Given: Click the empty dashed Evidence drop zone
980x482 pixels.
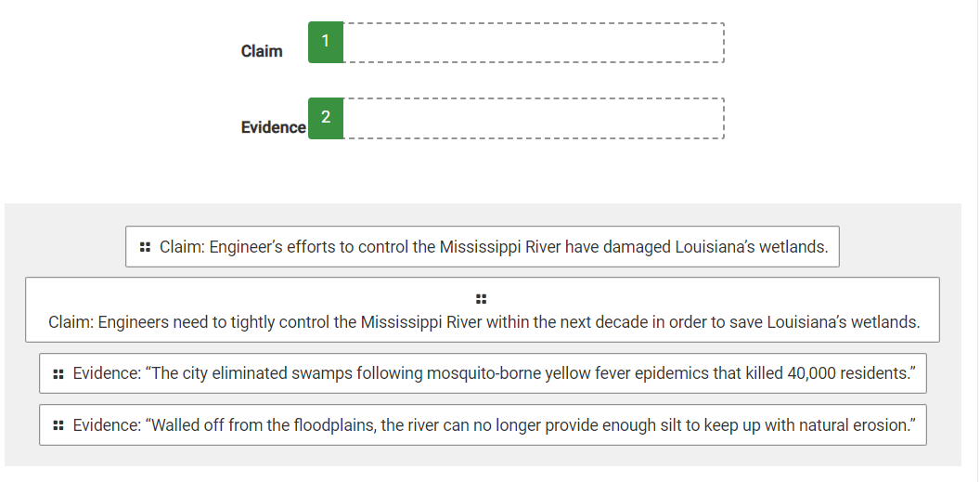Looking at the screenshot, I should click(534, 118).
